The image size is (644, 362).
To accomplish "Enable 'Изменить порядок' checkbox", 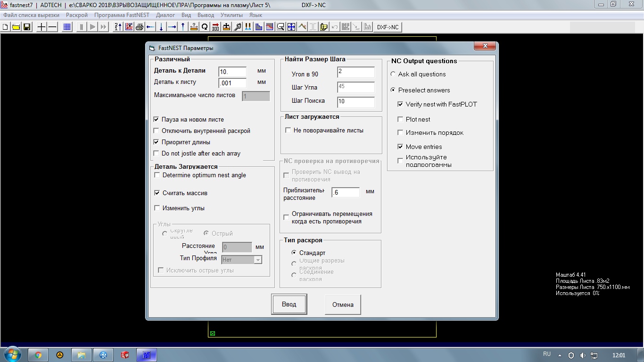I will point(401,133).
